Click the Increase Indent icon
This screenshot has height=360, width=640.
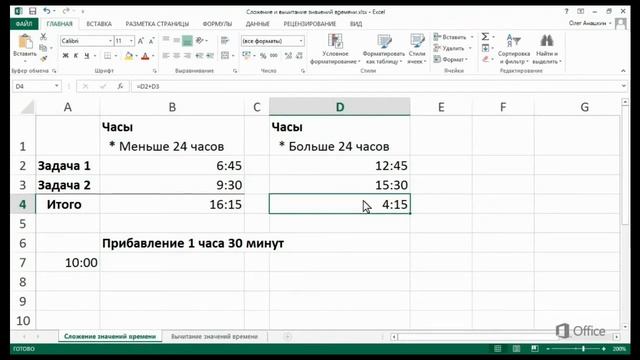point(210,56)
